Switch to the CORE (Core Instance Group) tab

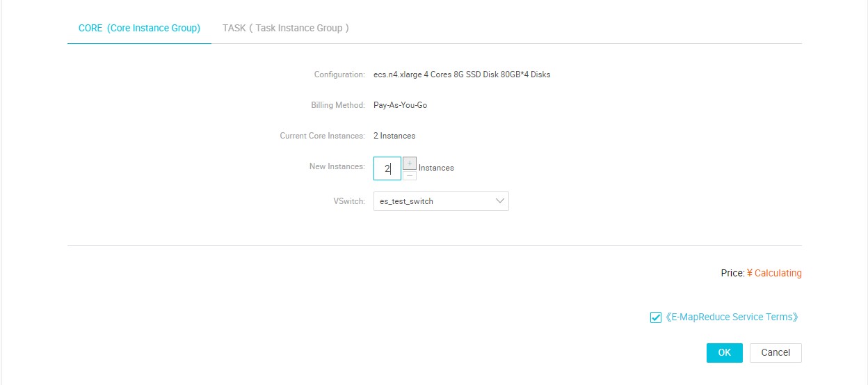139,29
